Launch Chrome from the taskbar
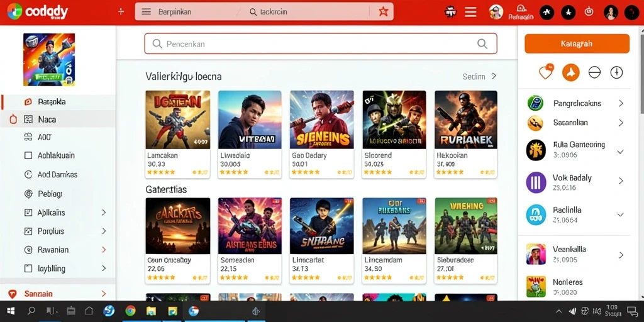This screenshot has width=644, height=322. click(131, 311)
